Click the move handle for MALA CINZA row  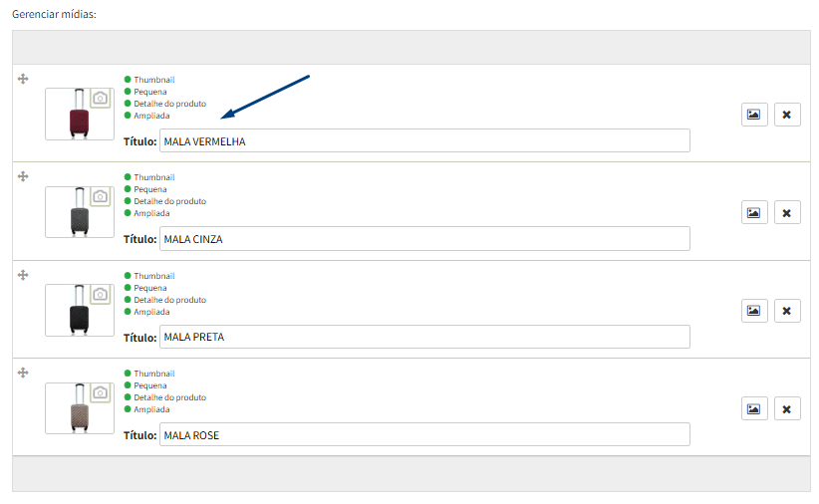[x=23, y=176]
